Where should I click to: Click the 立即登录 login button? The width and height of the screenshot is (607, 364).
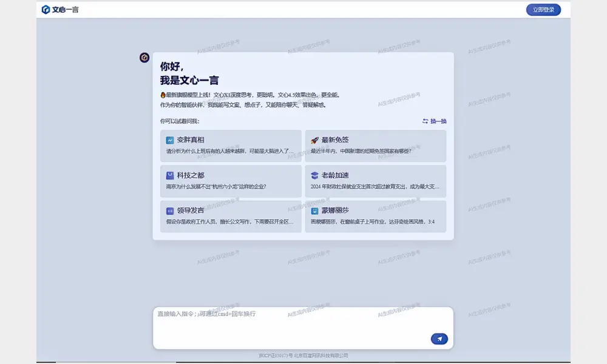tap(543, 10)
